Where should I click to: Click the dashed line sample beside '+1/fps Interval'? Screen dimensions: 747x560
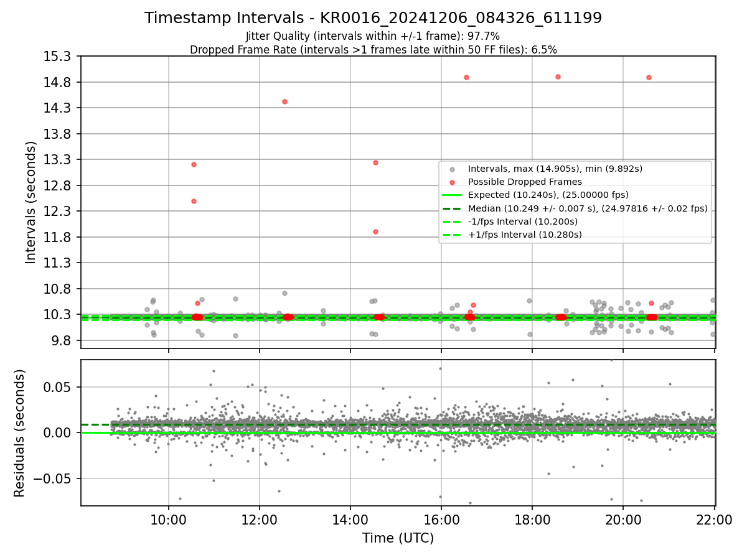tap(453, 235)
